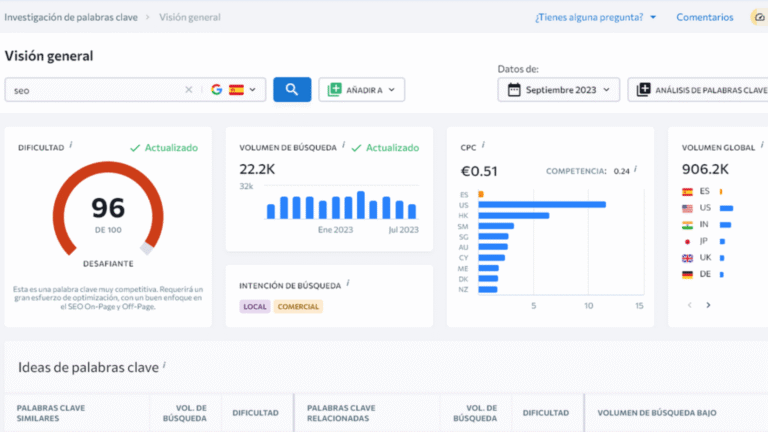Click the info icon next to COMPETENCIA value
The image size is (768, 432).
(x=635, y=169)
